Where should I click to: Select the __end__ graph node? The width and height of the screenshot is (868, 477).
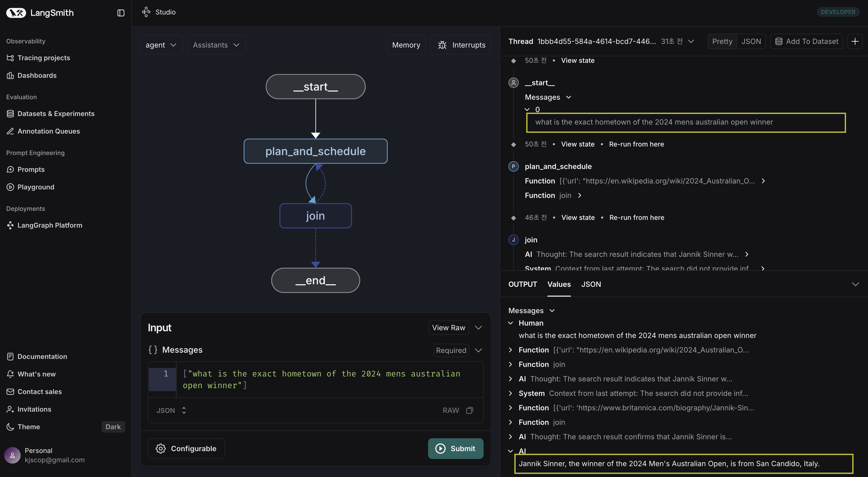tap(315, 280)
